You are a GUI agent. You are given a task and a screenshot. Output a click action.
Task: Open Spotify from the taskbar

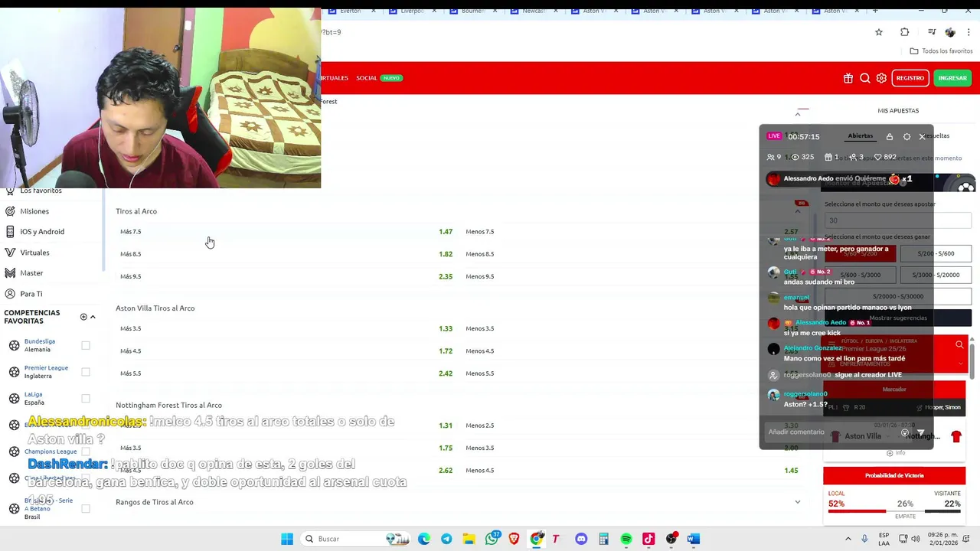coord(626,539)
